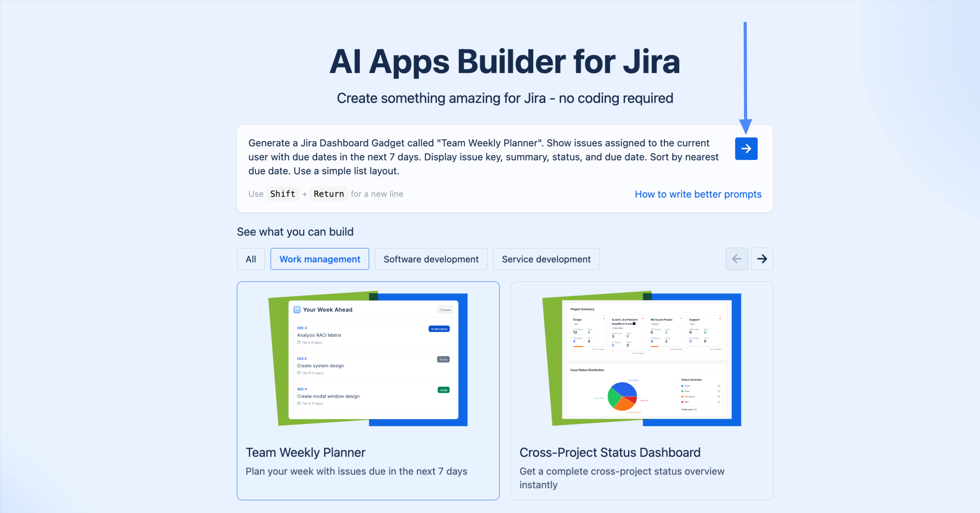Open the Software development tab

point(431,259)
